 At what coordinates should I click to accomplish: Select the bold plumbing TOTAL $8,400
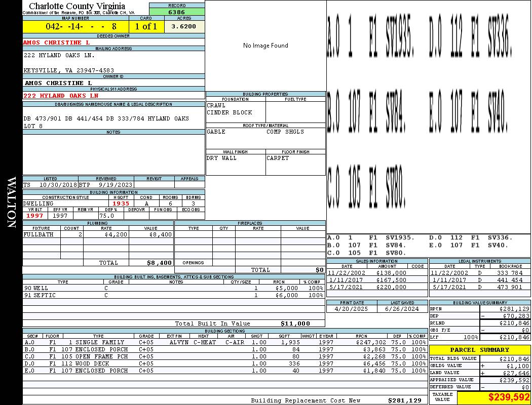click(160, 263)
